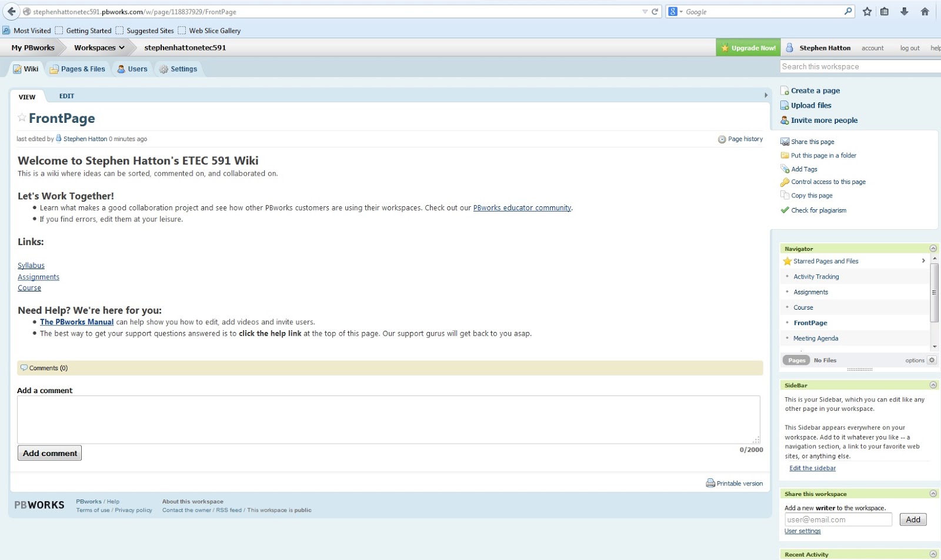Select Invite more people
The image size is (941, 560).
tap(824, 120)
